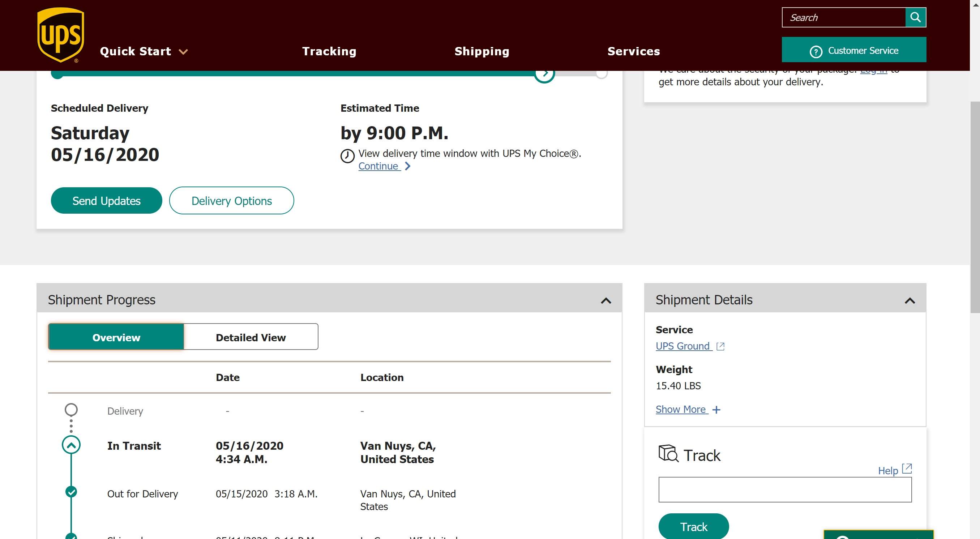Open the Help link in Track box
980x539 pixels.
click(x=888, y=471)
